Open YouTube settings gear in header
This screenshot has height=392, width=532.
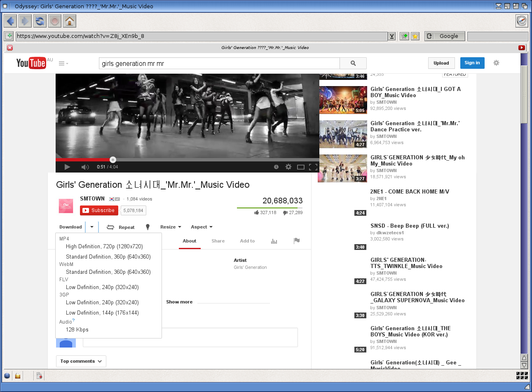pyautogui.click(x=496, y=63)
